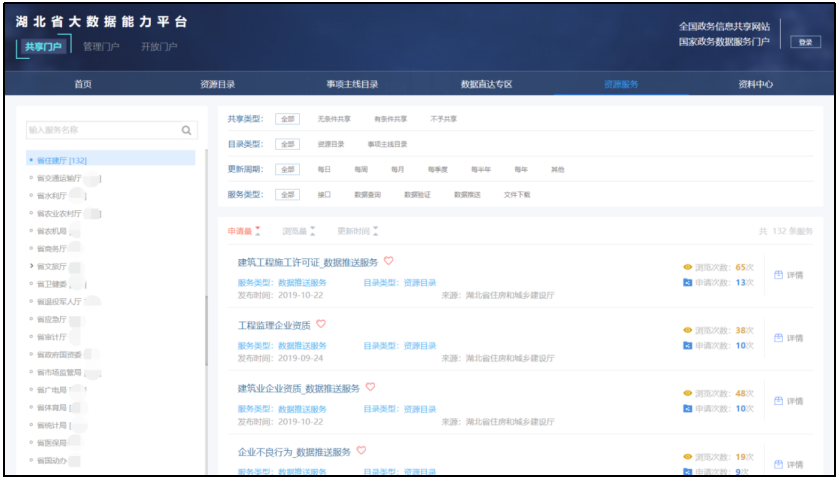
Task: Click the 浏览量 sort arrows icon
Action: pos(313,231)
